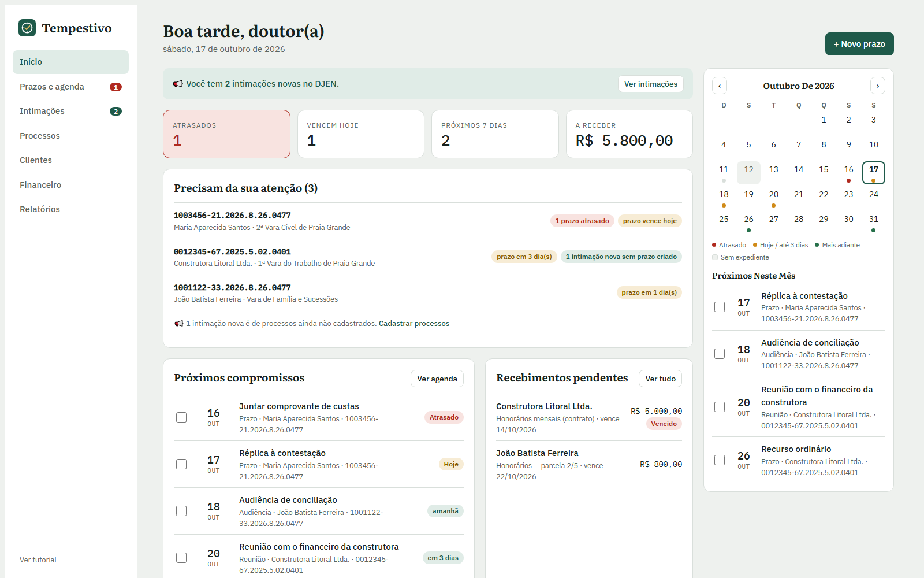Tick Audiência de conciliação checkbox in Próximos compromissos
924x578 pixels.
point(181,511)
